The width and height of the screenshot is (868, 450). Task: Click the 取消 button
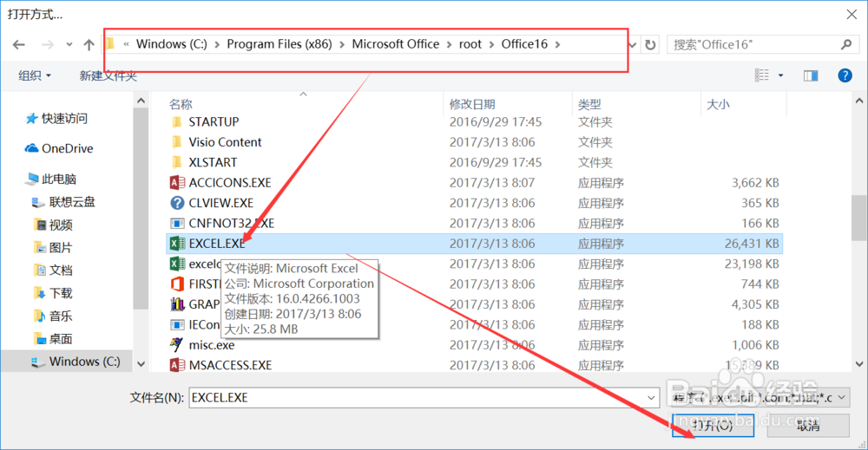tap(808, 425)
